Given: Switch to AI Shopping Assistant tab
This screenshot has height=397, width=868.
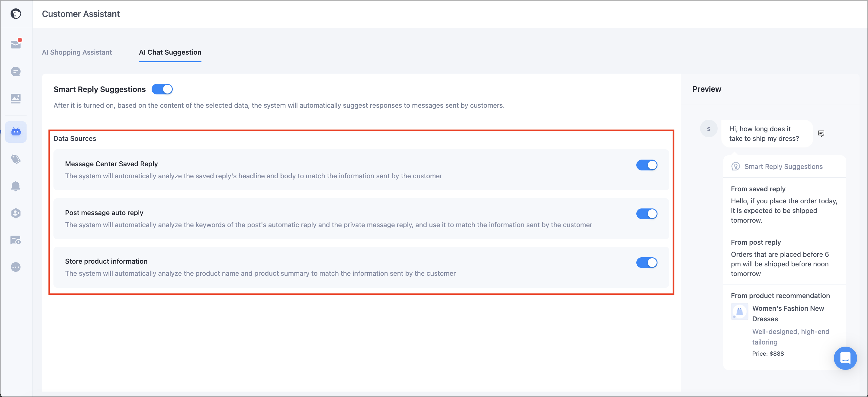Looking at the screenshot, I should point(77,52).
